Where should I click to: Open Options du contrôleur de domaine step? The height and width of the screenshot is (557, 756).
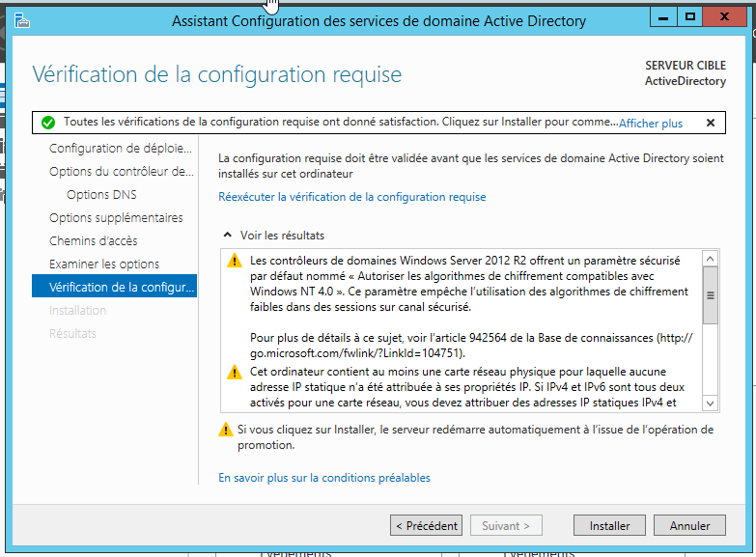(121, 171)
